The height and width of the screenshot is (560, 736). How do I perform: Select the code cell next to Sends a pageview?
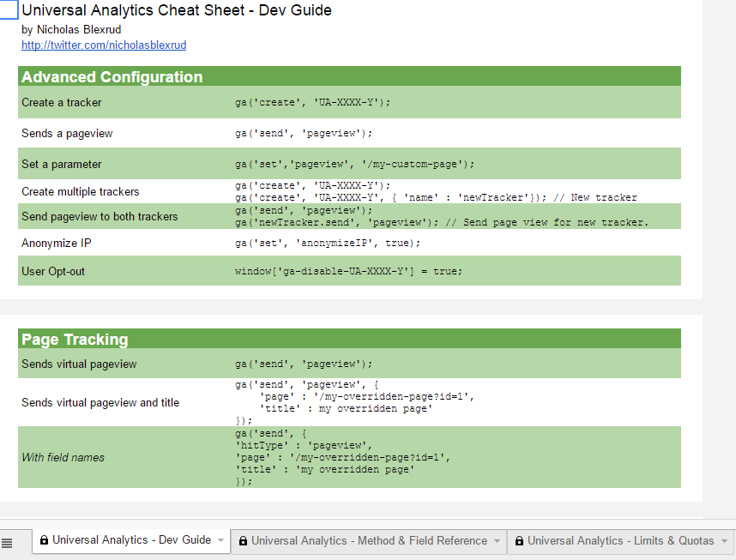[304, 133]
